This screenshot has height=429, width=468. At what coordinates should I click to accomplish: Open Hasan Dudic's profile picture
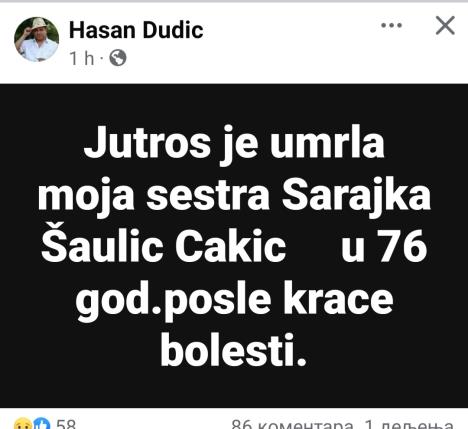click(x=37, y=39)
